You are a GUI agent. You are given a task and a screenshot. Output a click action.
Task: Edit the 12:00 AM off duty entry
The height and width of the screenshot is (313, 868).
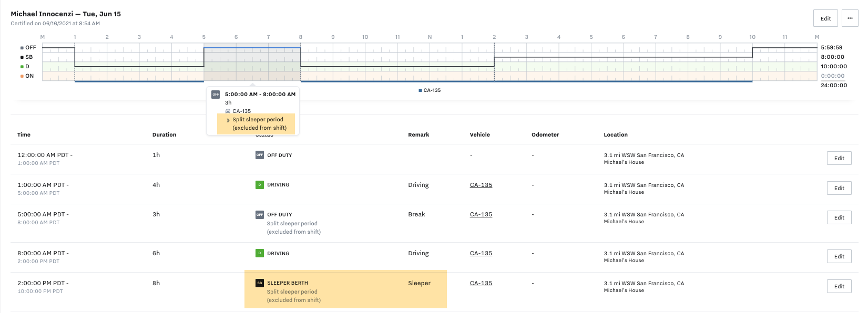839,158
